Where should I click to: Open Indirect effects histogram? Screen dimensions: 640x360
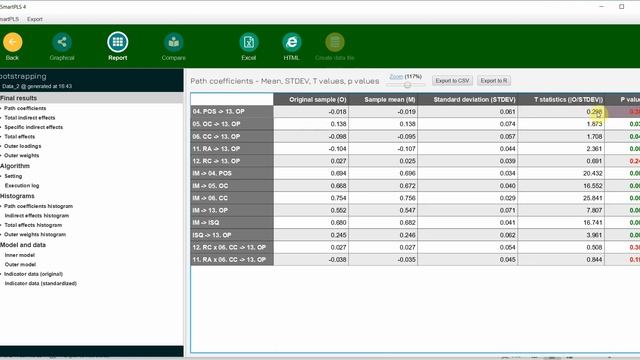coord(37,216)
